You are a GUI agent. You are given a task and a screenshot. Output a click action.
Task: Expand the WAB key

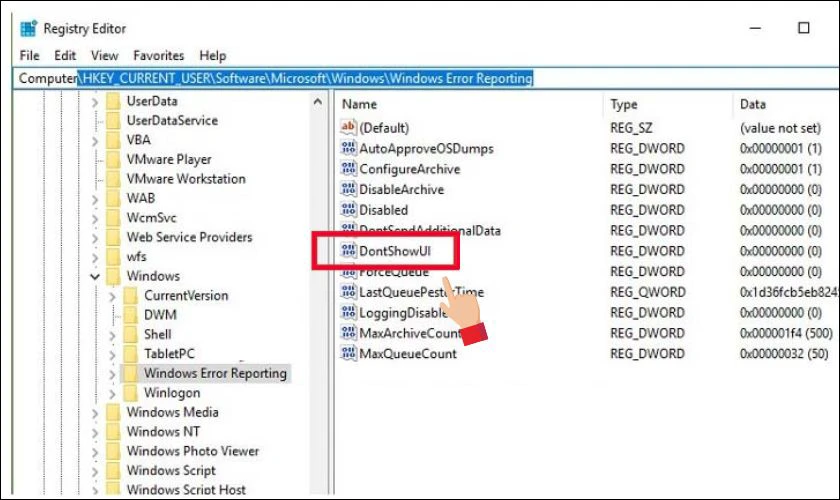coord(95,199)
